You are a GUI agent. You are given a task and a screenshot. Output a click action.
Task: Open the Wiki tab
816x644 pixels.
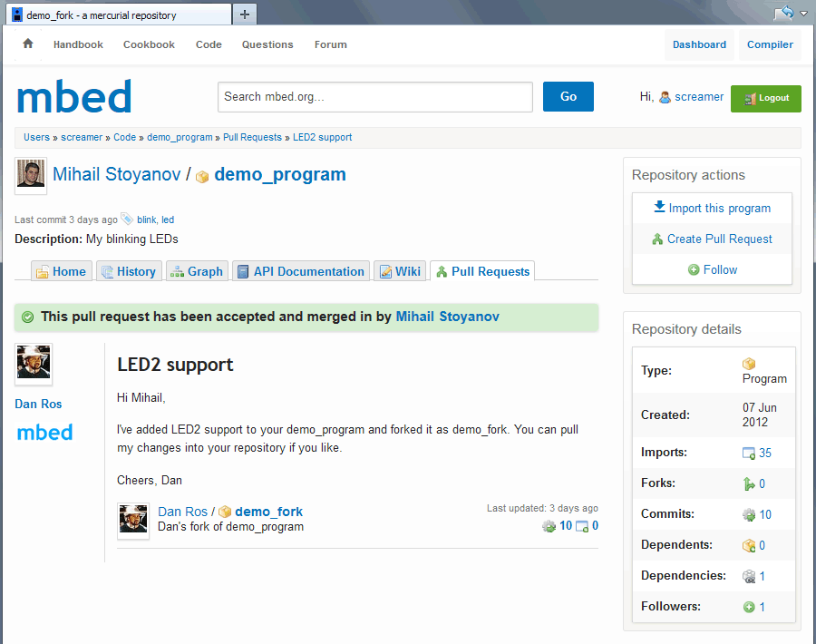pos(400,271)
